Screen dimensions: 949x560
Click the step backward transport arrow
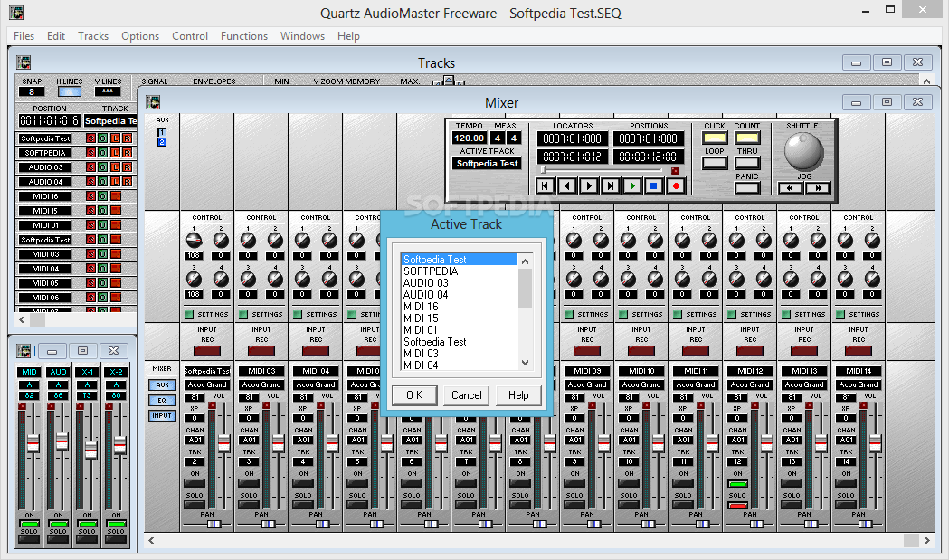point(566,185)
